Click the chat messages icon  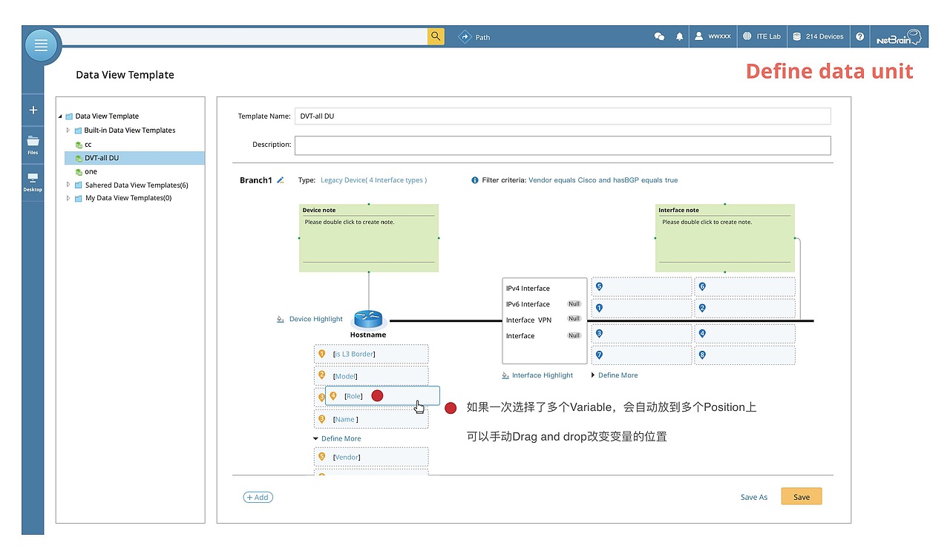[x=659, y=36]
